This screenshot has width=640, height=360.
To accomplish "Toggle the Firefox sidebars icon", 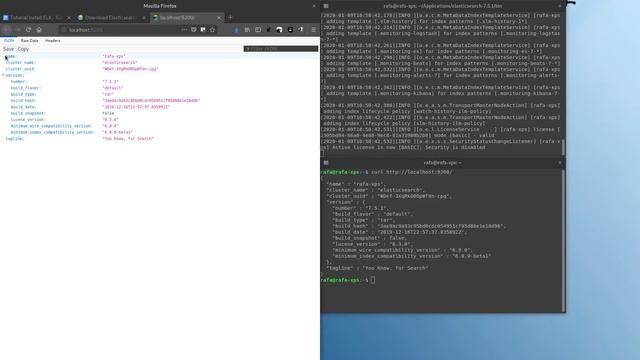I will (258, 30).
